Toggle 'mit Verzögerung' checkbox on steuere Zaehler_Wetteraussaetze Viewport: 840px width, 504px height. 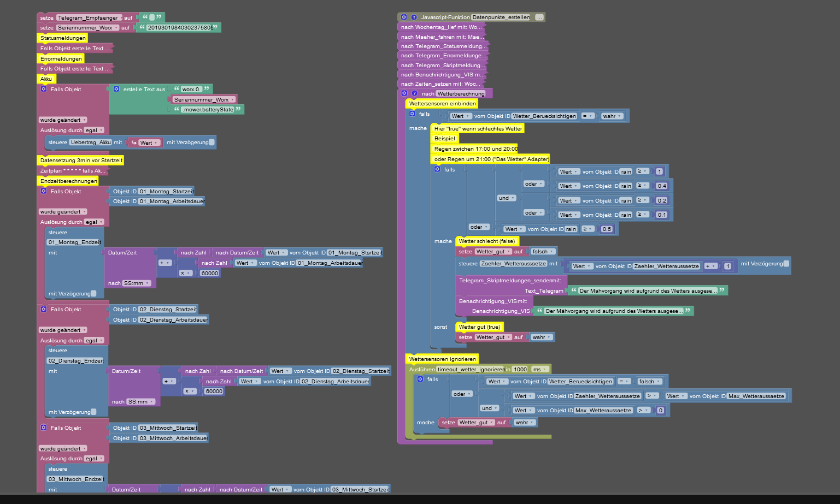coord(786,264)
